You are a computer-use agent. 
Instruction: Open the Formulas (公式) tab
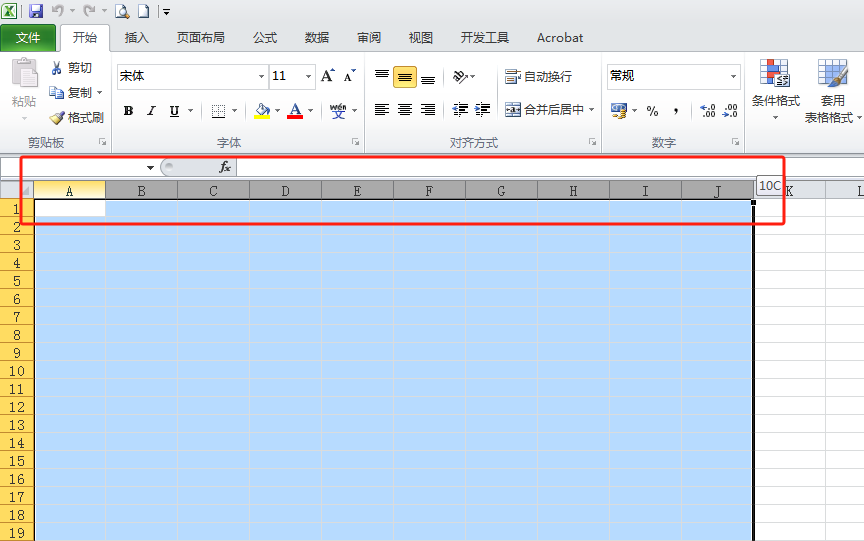tap(265, 38)
